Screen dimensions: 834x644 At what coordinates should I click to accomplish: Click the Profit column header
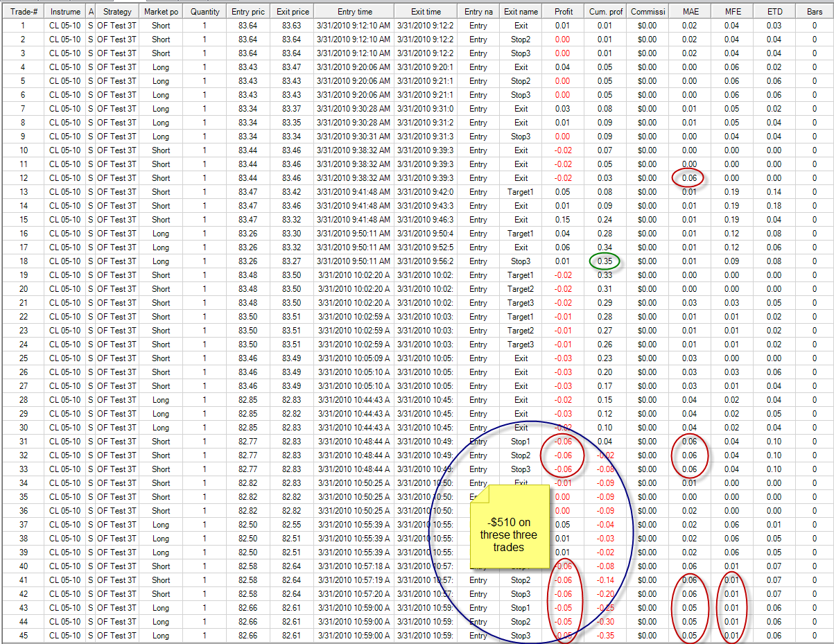point(564,12)
